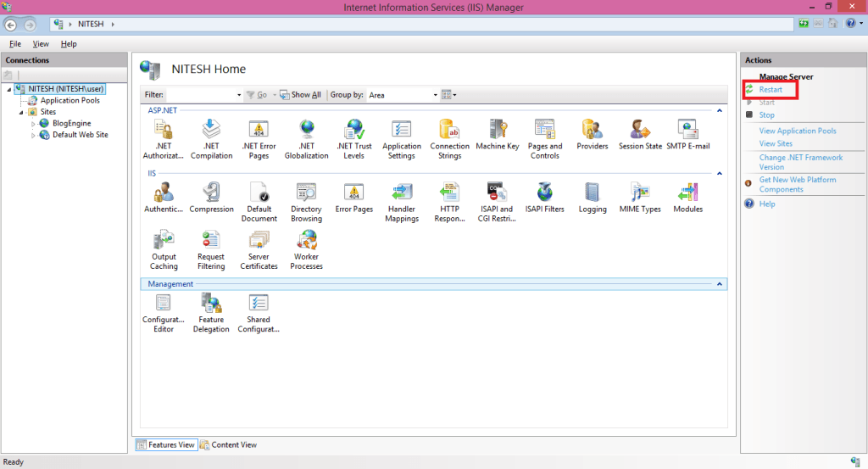Open Connection Strings feature
Image resolution: width=868 pixels, height=469 pixels.
449,140
